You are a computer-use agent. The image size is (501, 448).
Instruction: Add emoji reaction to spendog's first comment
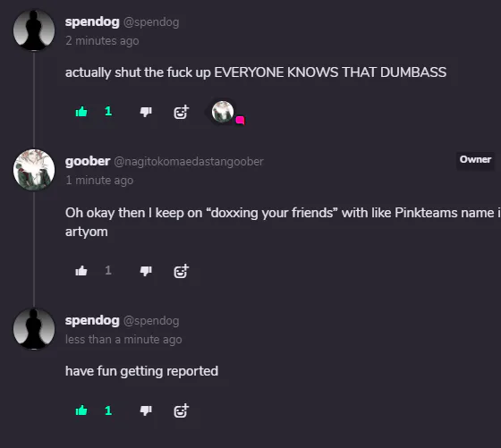181,112
